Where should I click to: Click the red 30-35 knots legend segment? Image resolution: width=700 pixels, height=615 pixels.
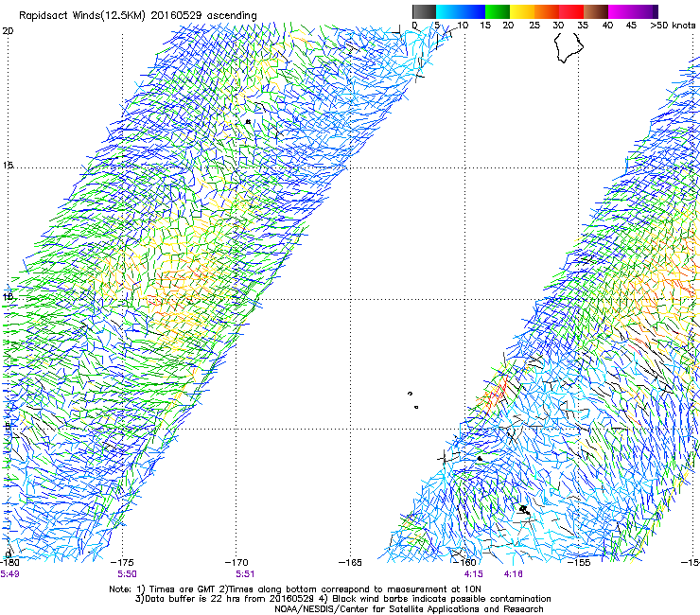click(x=571, y=11)
